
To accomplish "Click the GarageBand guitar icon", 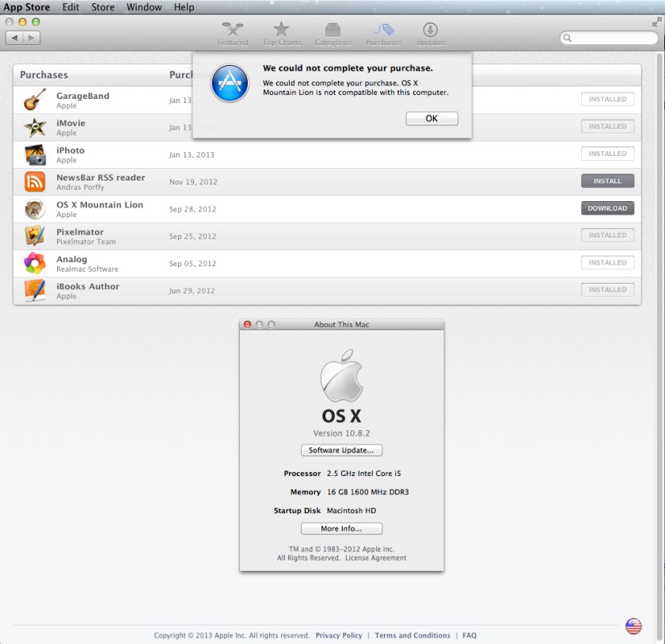I will 35,100.
